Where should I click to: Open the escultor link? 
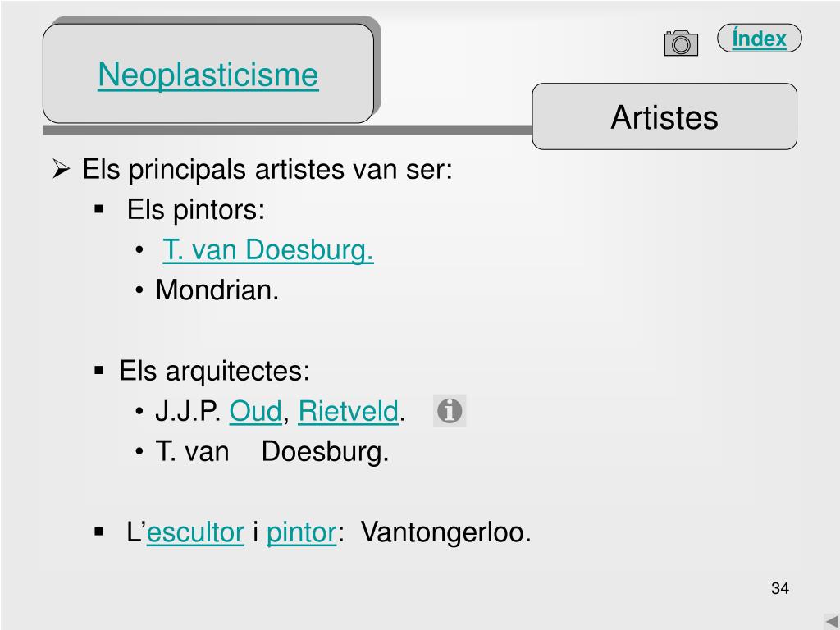195,532
